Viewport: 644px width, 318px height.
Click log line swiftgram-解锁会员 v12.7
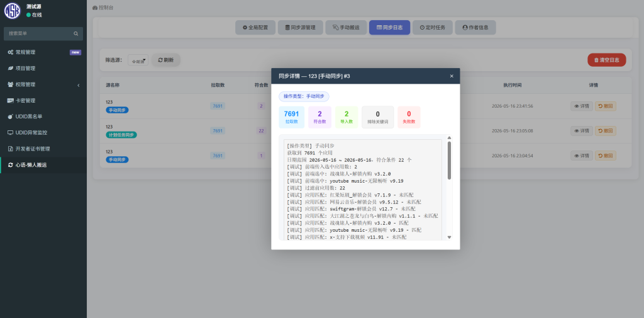click(x=351, y=208)
